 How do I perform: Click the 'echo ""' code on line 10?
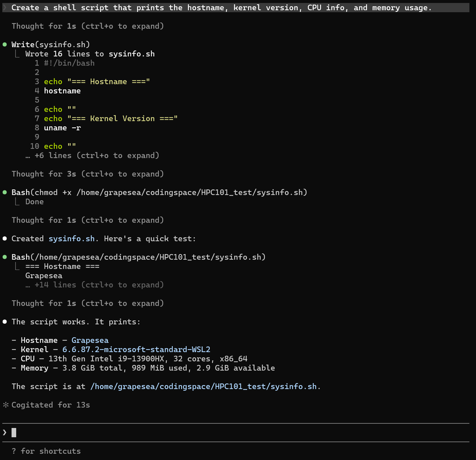[x=60, y=146]
